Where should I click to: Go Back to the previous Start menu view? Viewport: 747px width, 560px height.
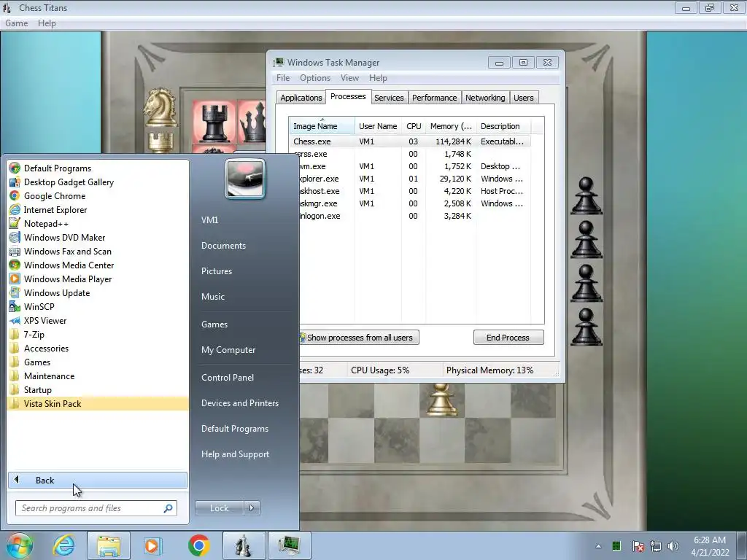(98, 480)
